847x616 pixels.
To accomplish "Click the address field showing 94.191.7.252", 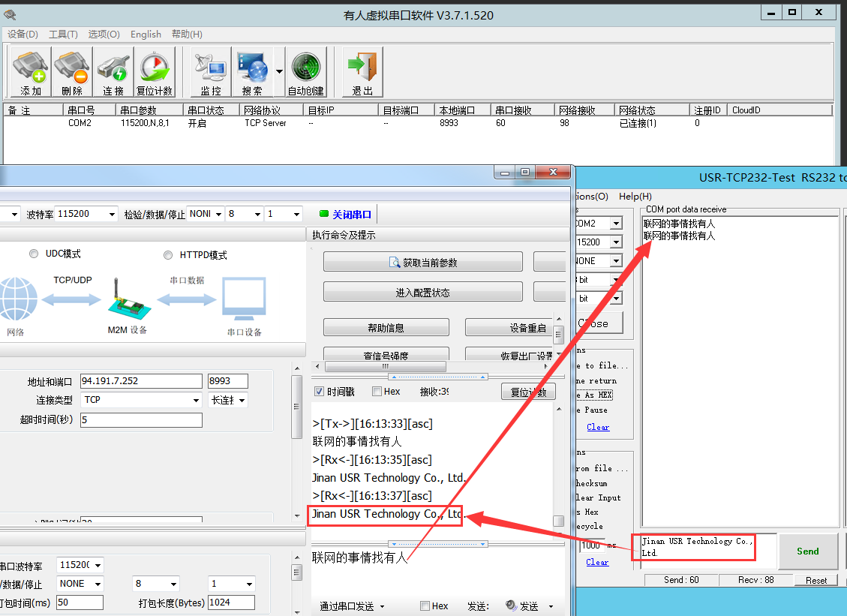I will [140, 381].
